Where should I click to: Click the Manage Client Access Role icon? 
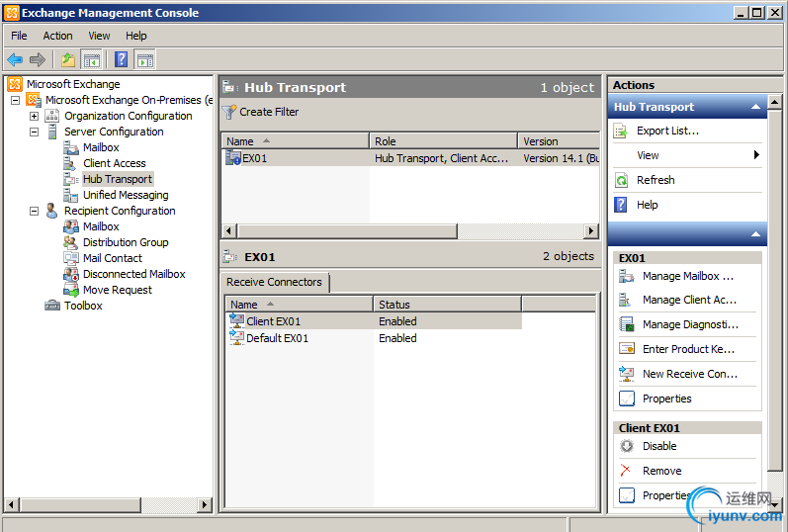click(625, 300)
